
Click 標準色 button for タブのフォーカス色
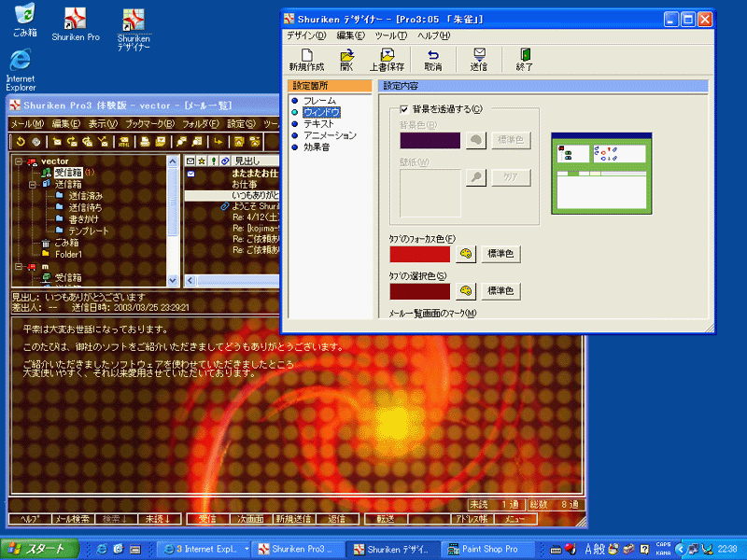(x=500, y=254)
